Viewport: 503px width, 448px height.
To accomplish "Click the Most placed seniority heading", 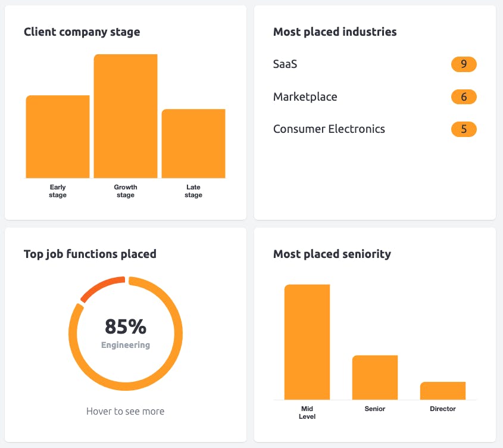I will 332,254.
